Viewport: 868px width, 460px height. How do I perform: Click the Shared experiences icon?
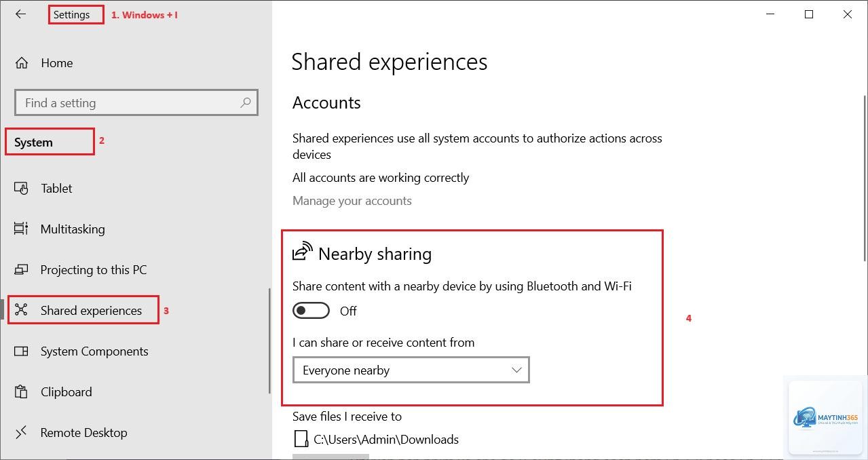[21, 310]
